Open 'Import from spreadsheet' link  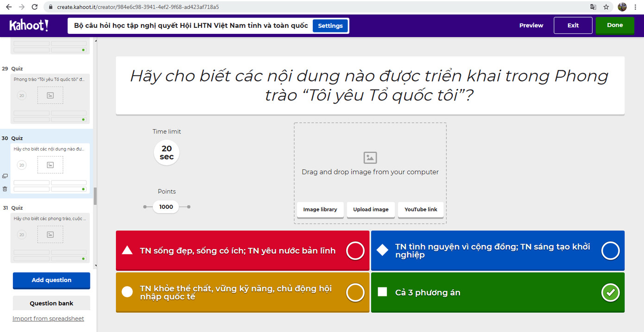pos(48,319)
